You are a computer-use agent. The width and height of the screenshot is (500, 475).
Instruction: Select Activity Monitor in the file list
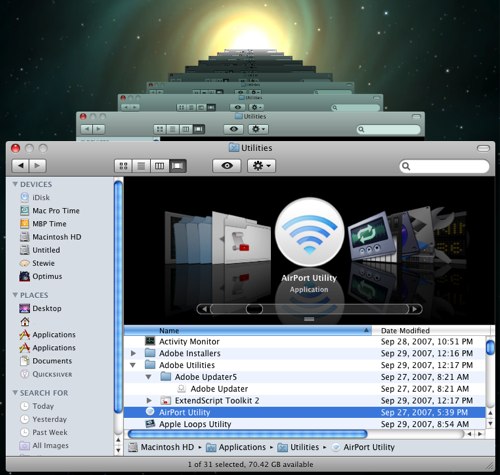(x=305, y=341)
